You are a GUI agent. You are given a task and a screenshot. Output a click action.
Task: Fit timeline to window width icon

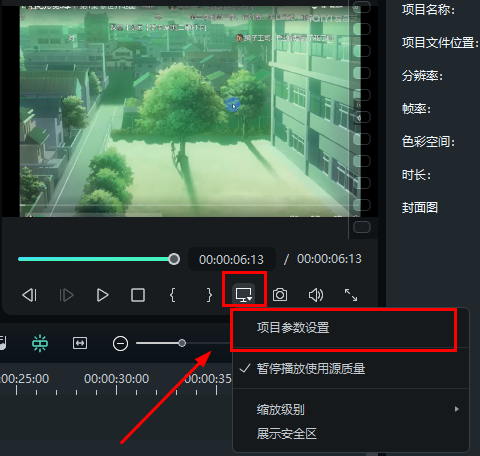[x=80, y=343]
